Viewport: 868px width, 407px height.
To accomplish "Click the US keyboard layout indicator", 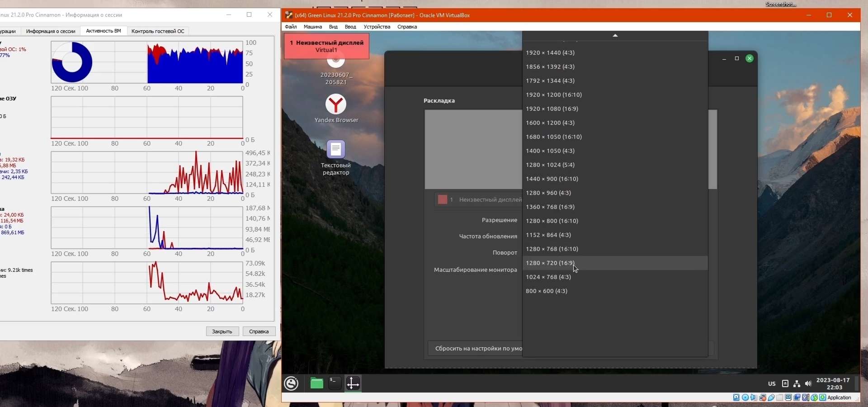I will pyautogui.click(x=772, y=384).
